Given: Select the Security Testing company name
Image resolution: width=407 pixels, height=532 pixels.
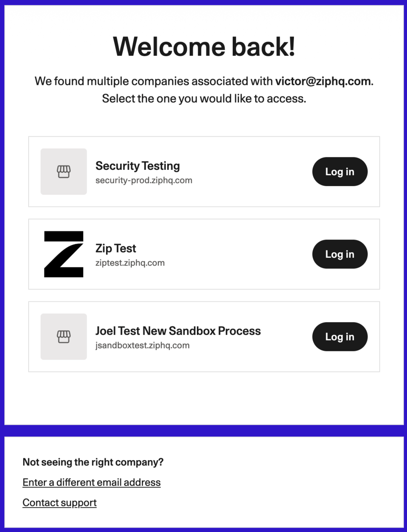Looking at the screenshot, I should pos(138,166).
